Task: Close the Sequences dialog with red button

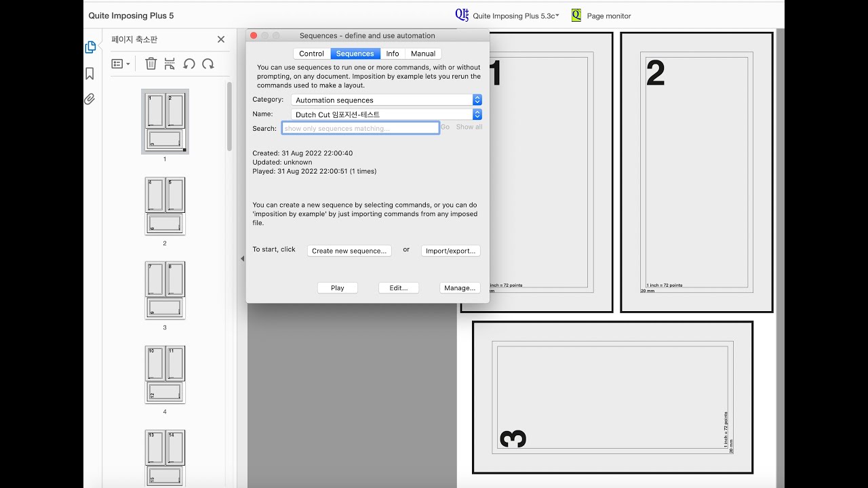Action: (x=254, y=35)
